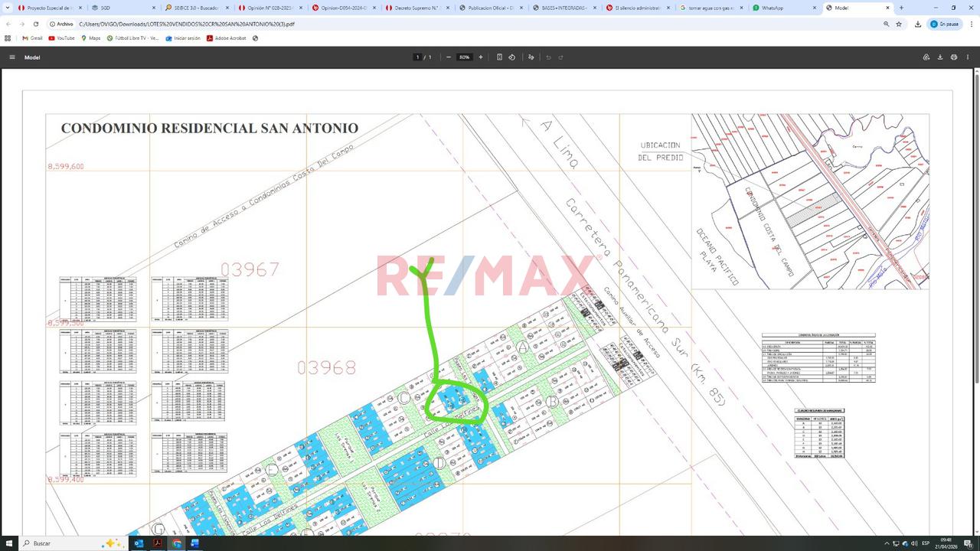
Task: Click the globe bookmark after Adobe Acrobat
Action: pyautogui.click(x=255, y=37)
